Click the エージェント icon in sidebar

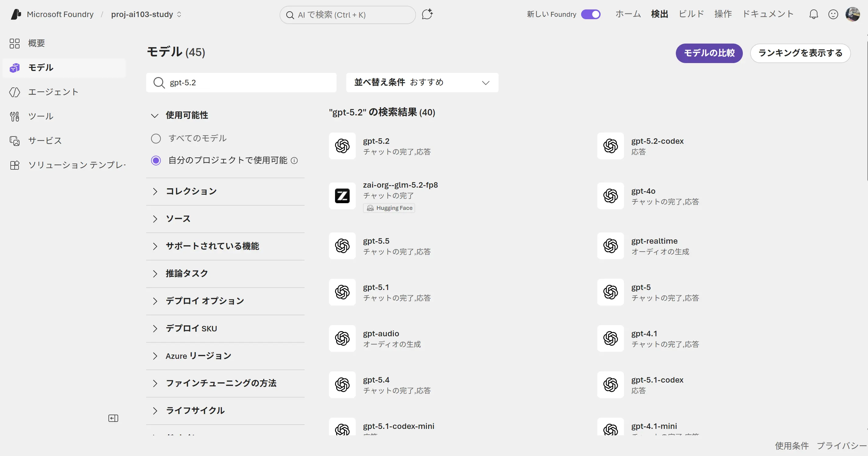(15, 92)
